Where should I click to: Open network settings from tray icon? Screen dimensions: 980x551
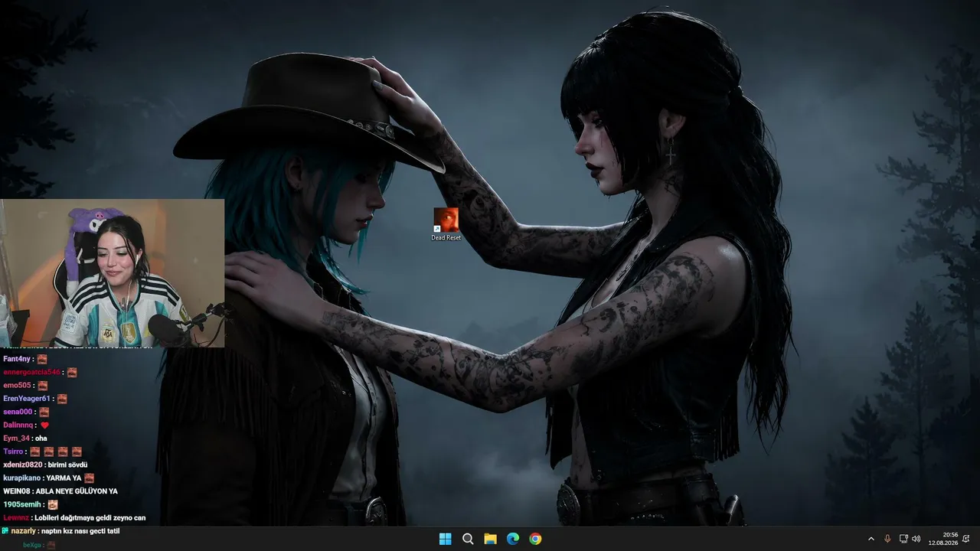click(x=903, y=539)
